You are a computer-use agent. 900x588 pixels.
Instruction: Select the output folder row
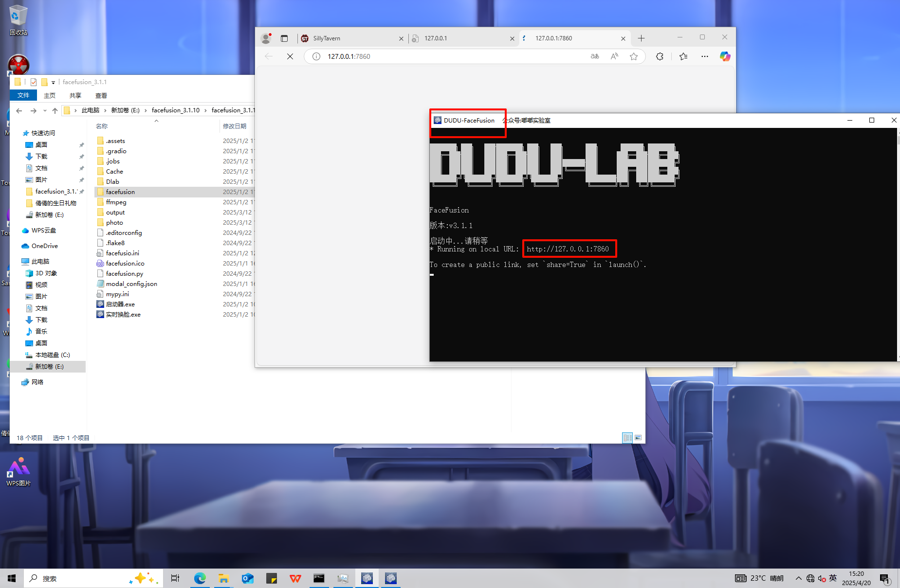click(x=175, y=213)
